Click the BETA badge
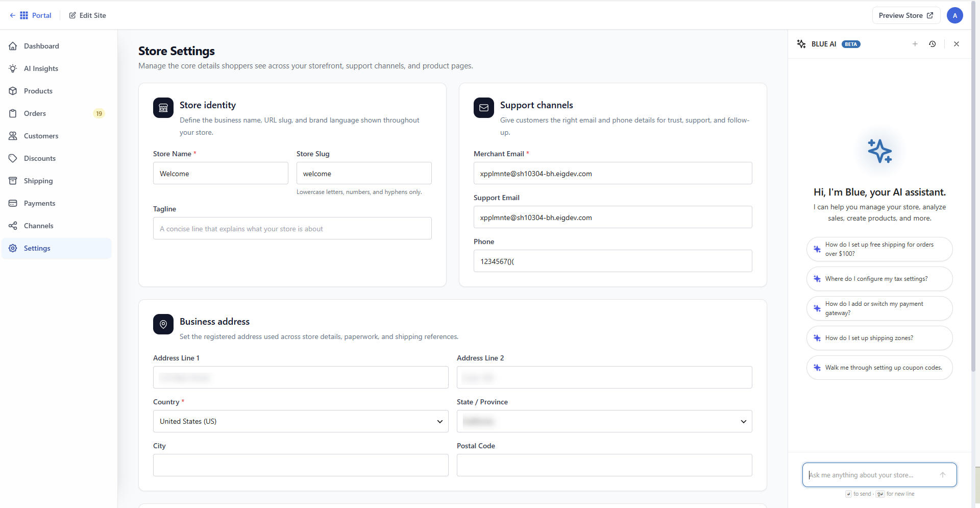The height and width of the screenshot is (508, 980). pos(851,44)
